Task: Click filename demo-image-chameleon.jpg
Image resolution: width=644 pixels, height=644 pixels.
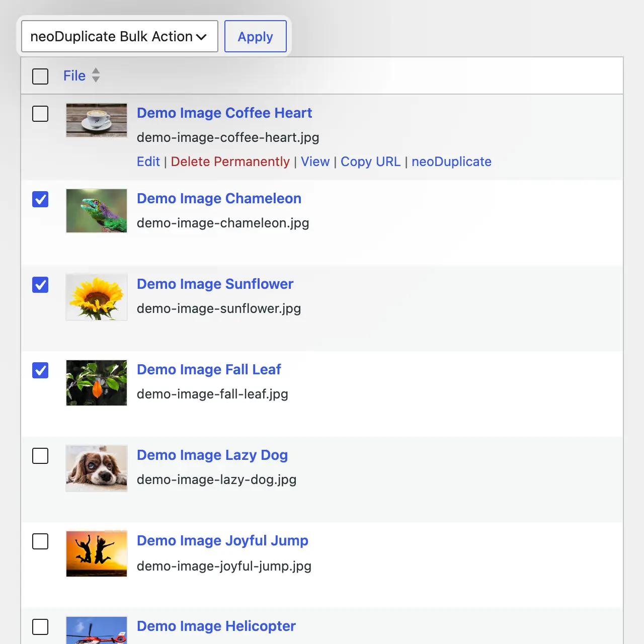Action: pos(223,223)
